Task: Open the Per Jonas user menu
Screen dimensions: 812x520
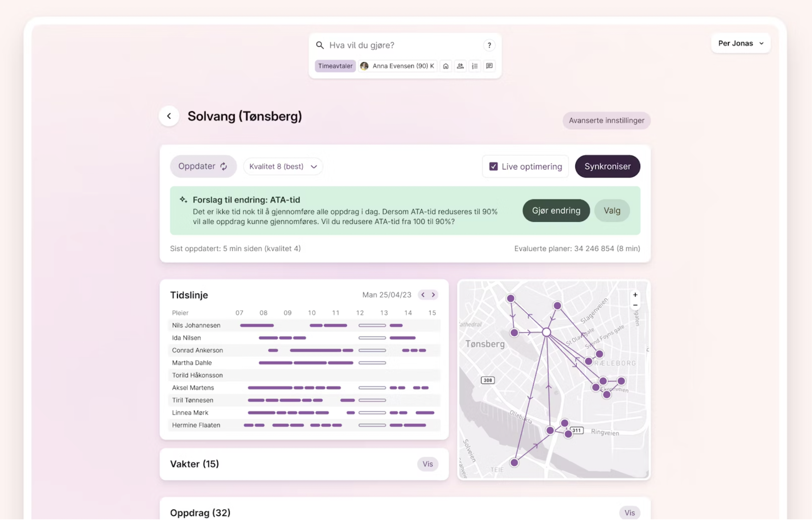Action: click(740, 43)
